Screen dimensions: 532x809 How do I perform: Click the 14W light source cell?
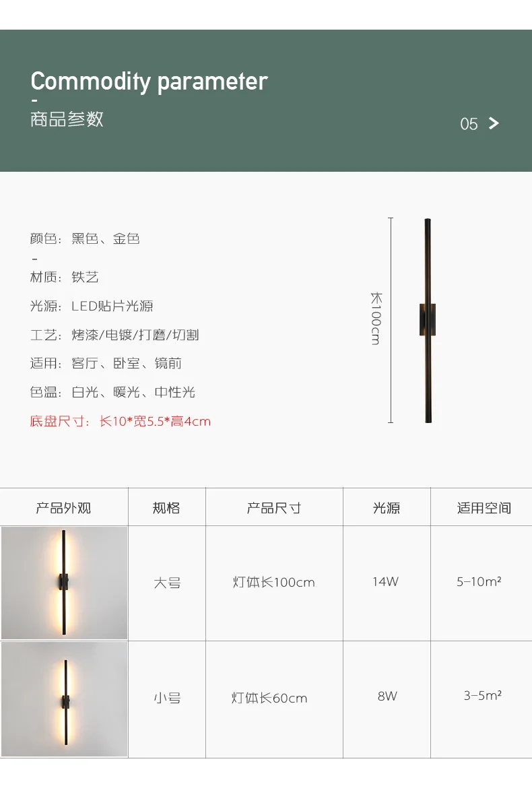(x=385, y=581)
